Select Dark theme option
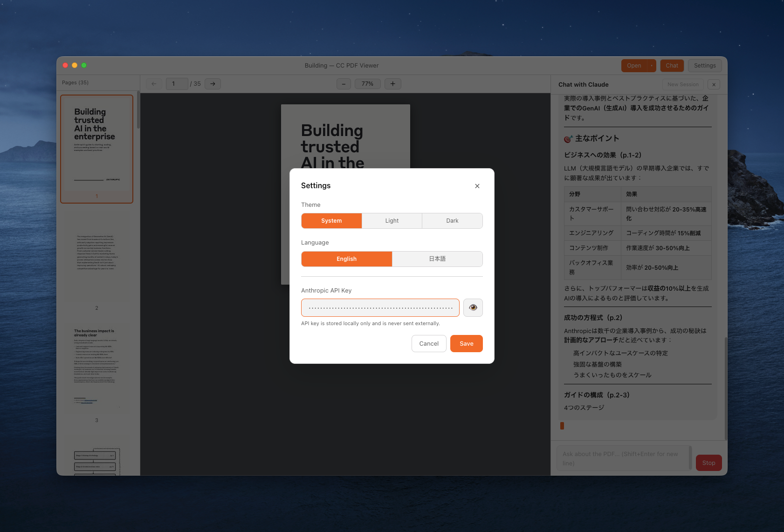This screenshot has height=532, width=784. pyautogui.click(x=452, y=221)
